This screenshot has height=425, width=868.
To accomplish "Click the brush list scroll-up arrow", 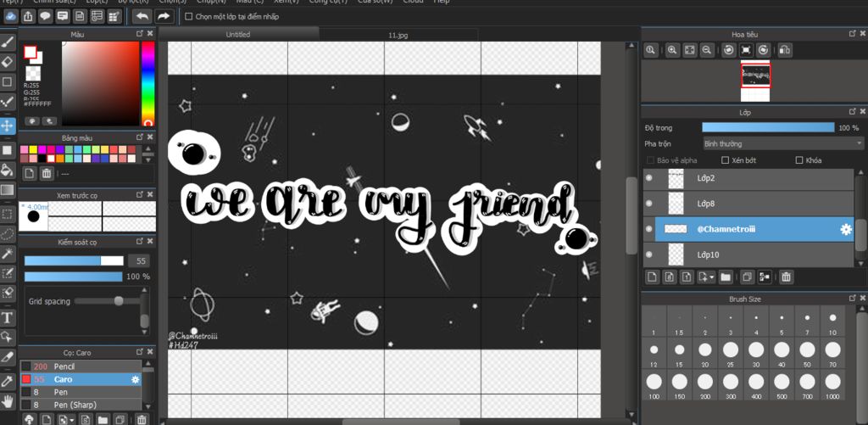I will click(x=147, y=363).
